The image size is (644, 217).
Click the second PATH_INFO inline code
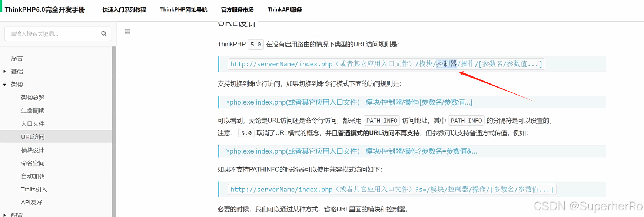[466, 121]
